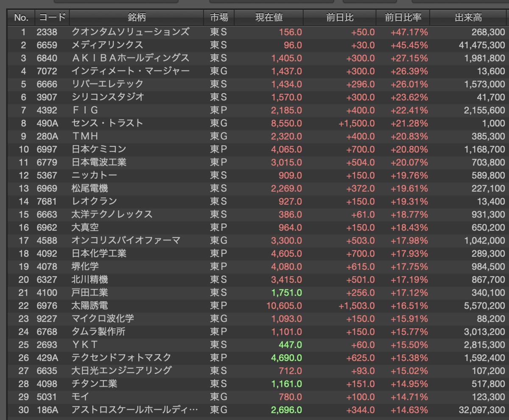Click volume 1,000 of センス・トラスト
The height and width of the screenshot is (420, 509).
click(x=495, y=123)
